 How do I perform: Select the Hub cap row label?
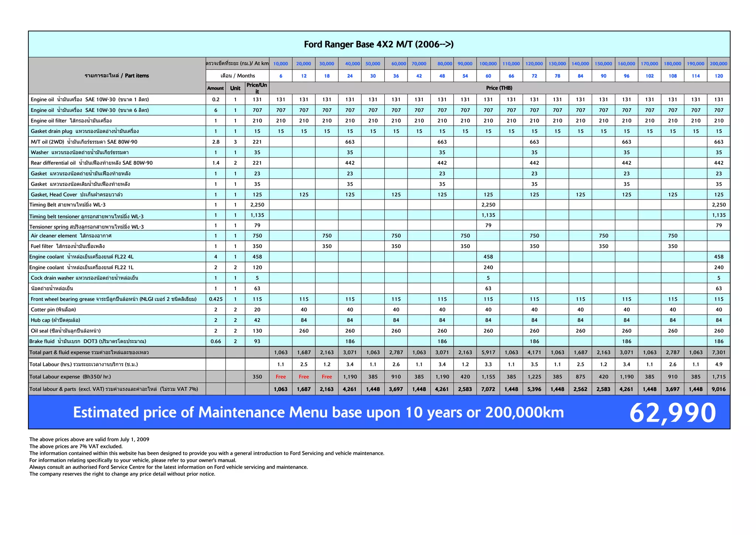pyautogui.click(x=55, y=320)
